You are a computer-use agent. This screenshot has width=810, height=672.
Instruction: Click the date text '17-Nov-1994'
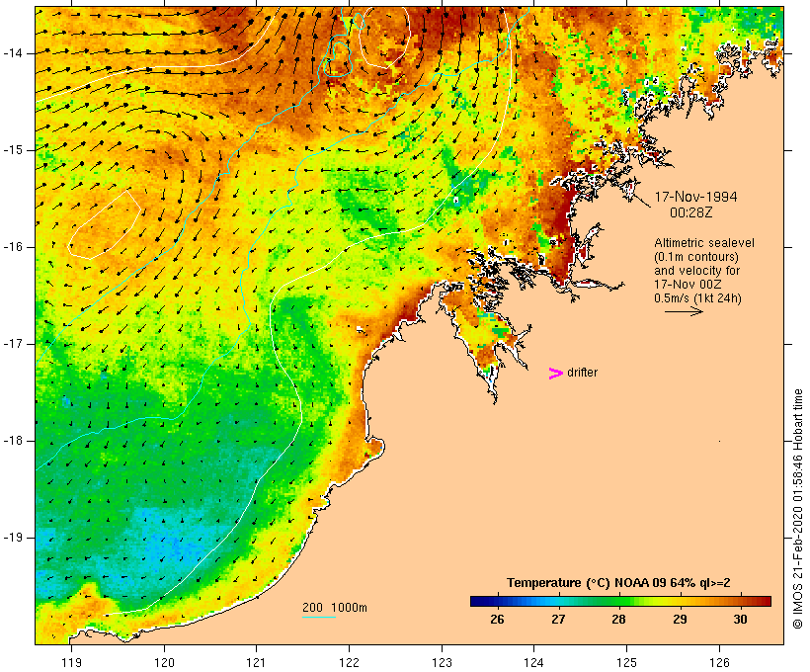pos(695,197)
